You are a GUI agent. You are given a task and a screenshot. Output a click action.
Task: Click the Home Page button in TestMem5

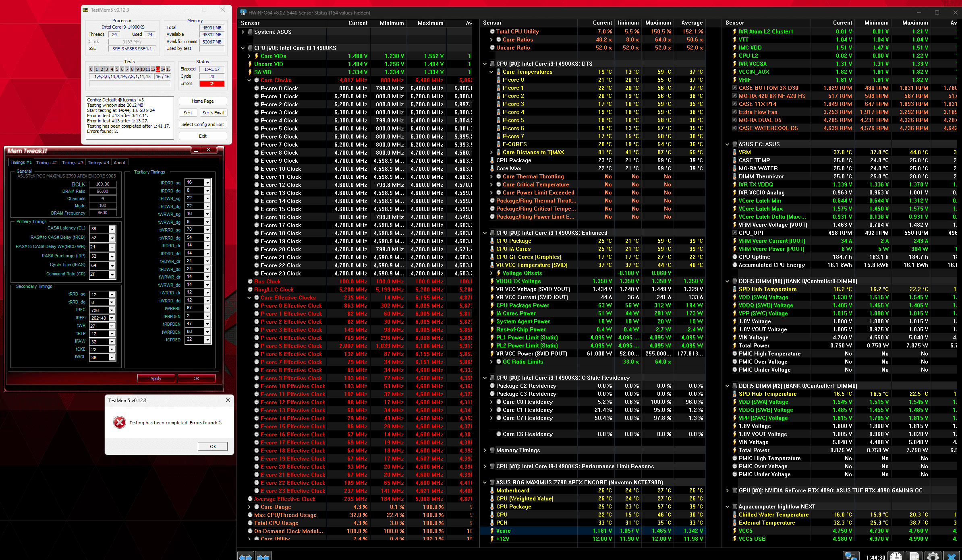pos(203,101)
